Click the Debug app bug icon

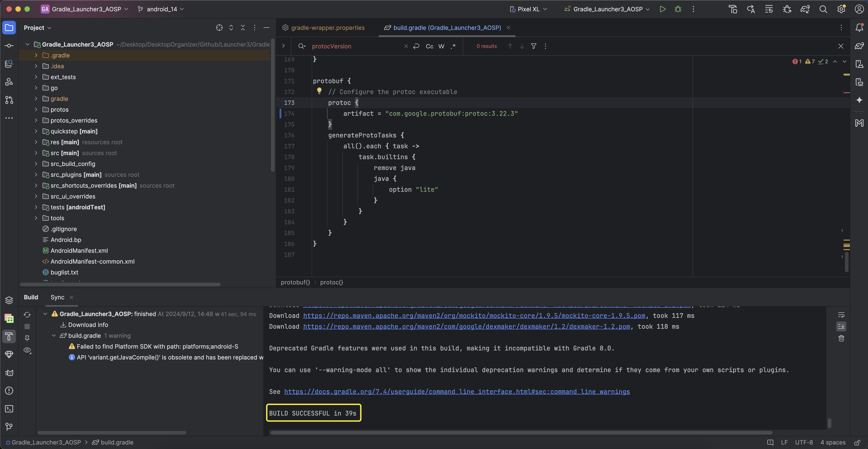pyautogui.click(x=678, y=9)
